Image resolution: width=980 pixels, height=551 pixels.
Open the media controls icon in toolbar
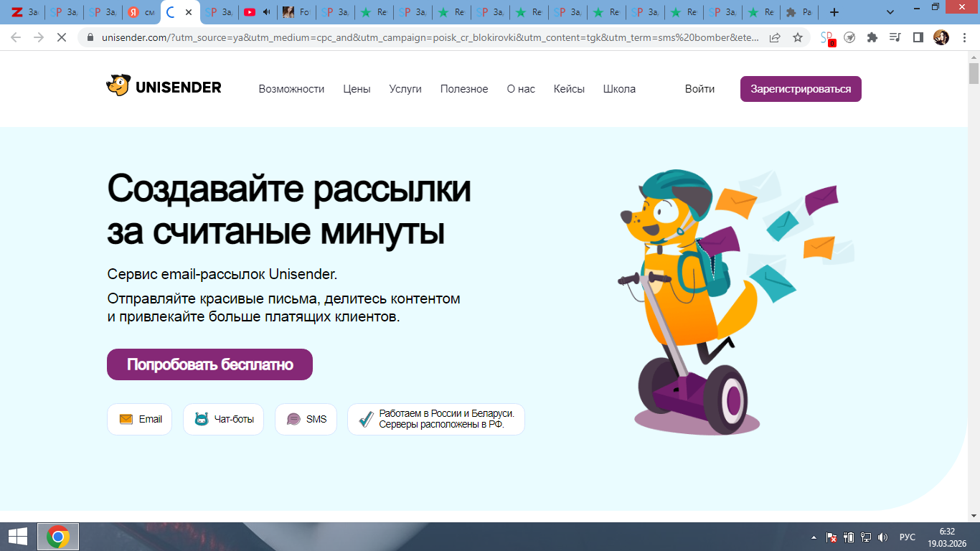tap(895, 37)
